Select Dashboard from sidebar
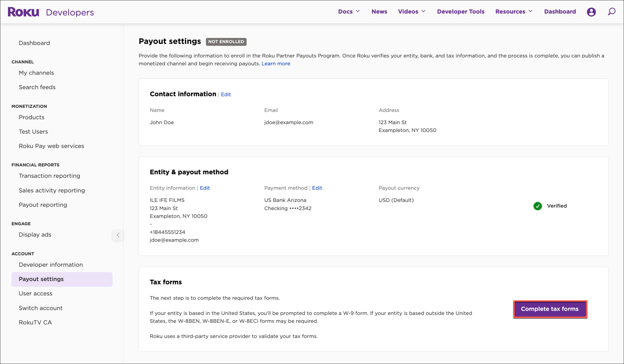This screenshot has width=624, height=364. tap(34, 43)
